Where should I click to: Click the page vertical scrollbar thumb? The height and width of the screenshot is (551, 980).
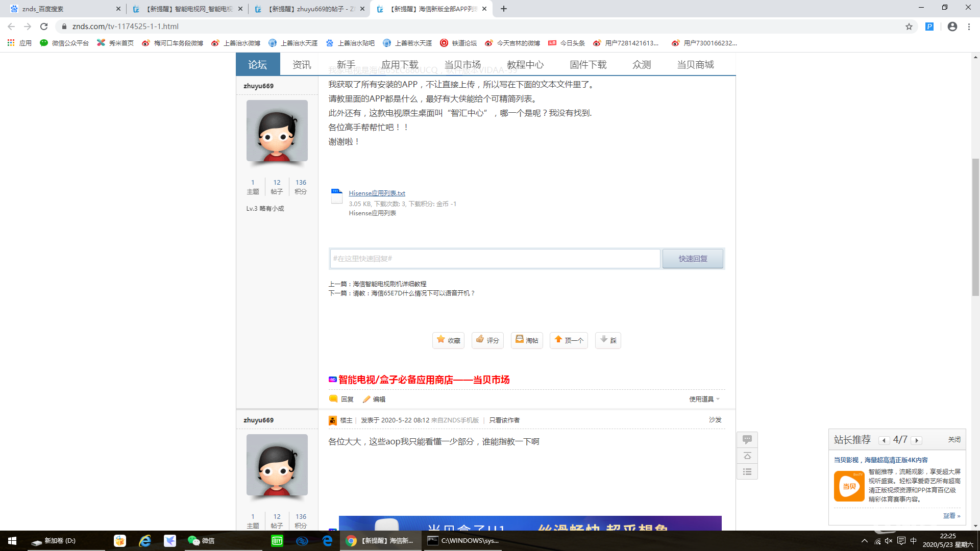click(975, 227)
